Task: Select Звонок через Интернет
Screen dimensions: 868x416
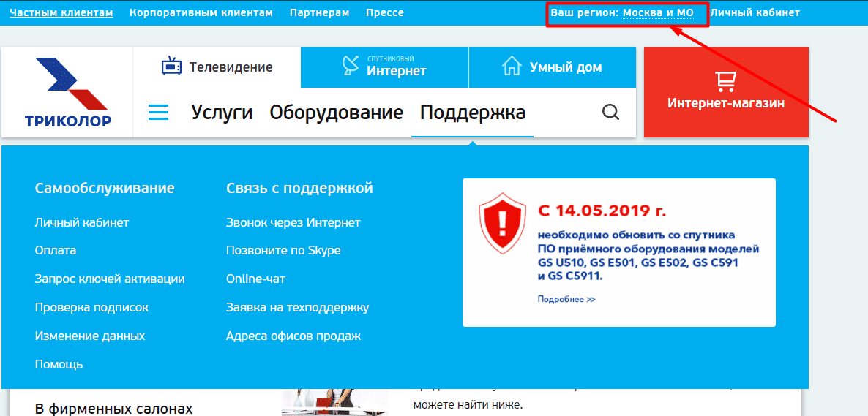Action: (293, 222)
